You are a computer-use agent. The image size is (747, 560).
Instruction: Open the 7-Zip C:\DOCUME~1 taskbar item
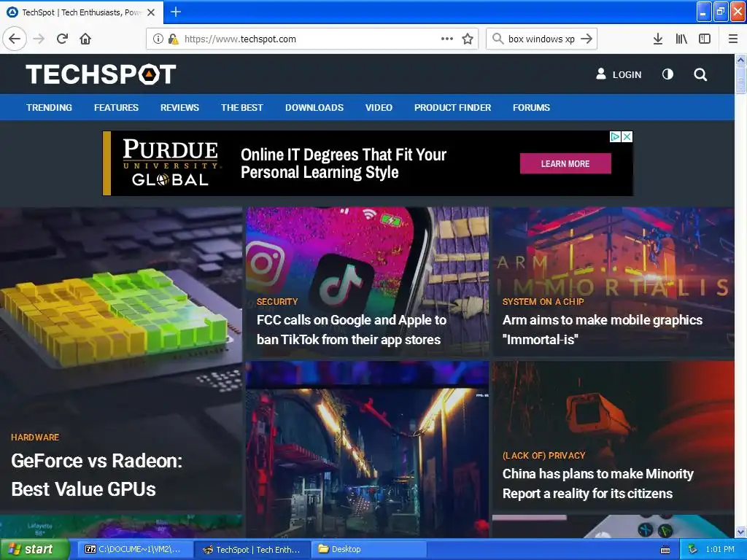pyautogui.click(x=135, y=550)
